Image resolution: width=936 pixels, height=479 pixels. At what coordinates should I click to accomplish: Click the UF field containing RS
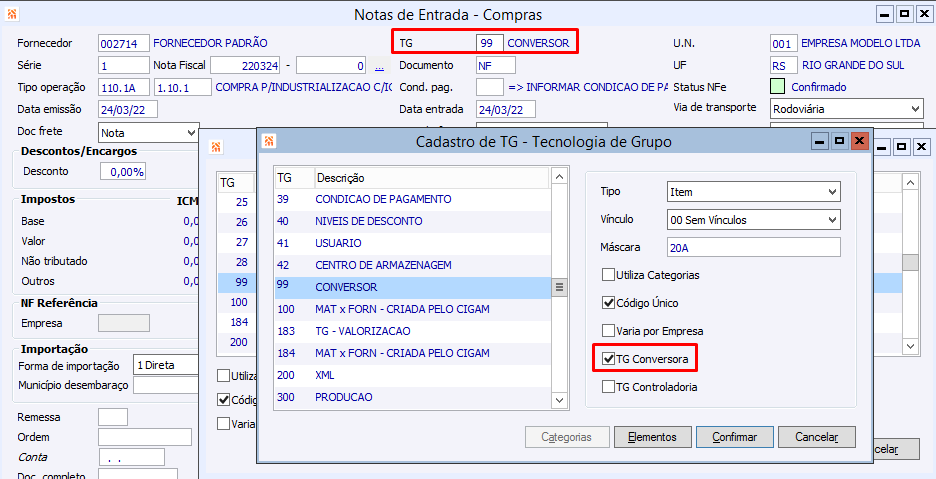783,66
